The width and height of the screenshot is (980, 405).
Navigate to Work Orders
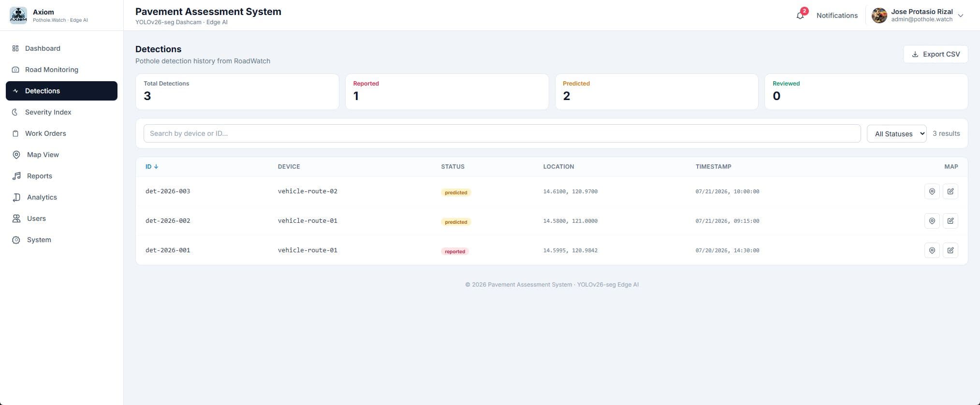(61, 133)
